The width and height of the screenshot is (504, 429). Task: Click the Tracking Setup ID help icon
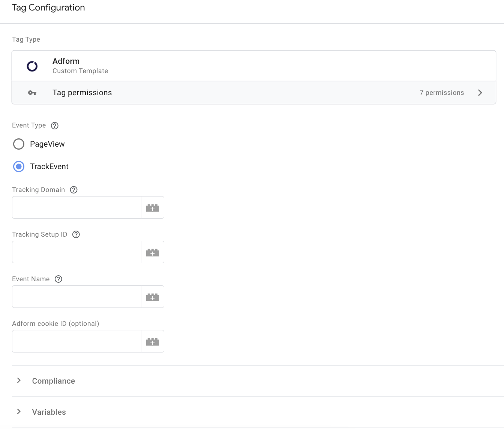[x=76, y=234]
